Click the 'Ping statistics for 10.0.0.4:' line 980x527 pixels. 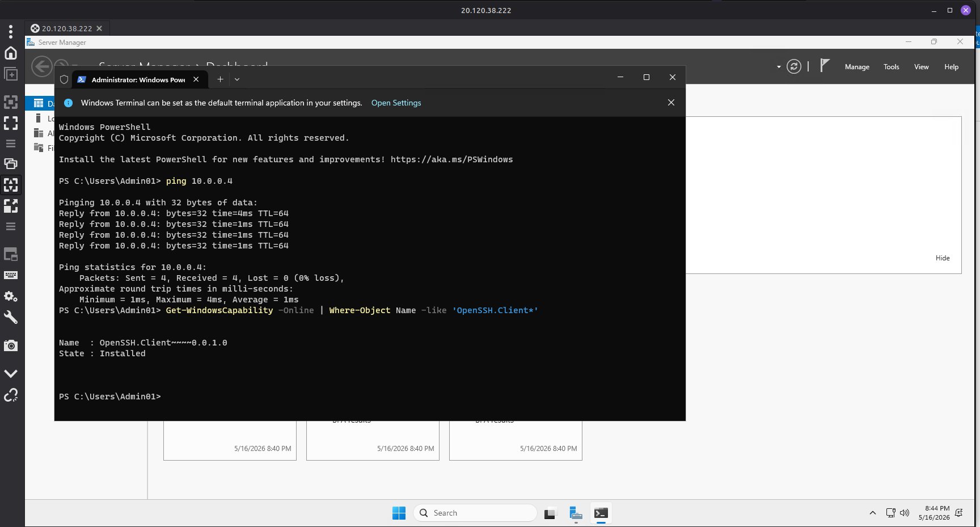click(133, 267)
